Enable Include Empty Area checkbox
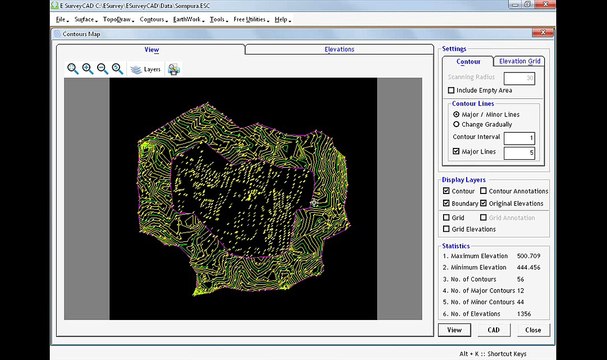This screenshot has width=607, height=360. pyautogui.click(x=451, y=90)
